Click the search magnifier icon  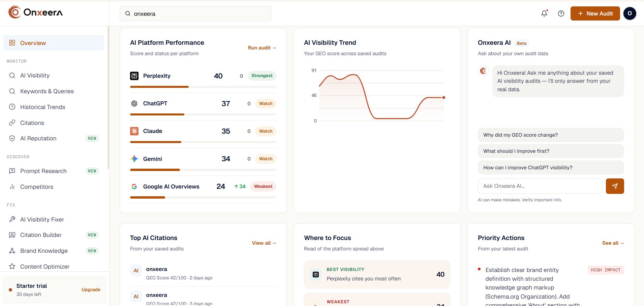pyautogui.click(x=128, y=13)
